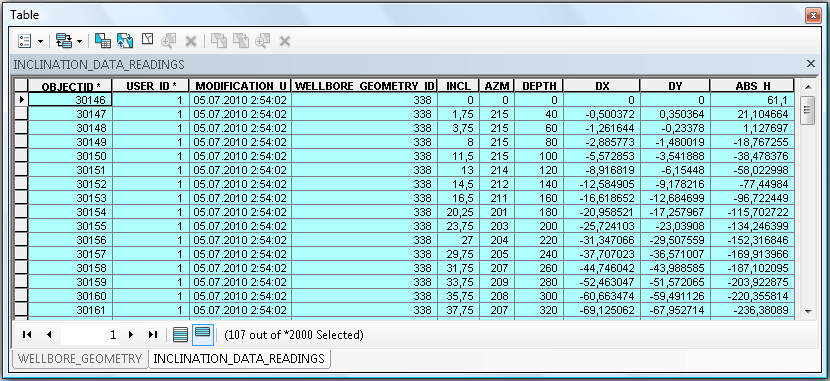Click the USER_ID column header
Screen dimensions: 830x381
coord(151,86)
